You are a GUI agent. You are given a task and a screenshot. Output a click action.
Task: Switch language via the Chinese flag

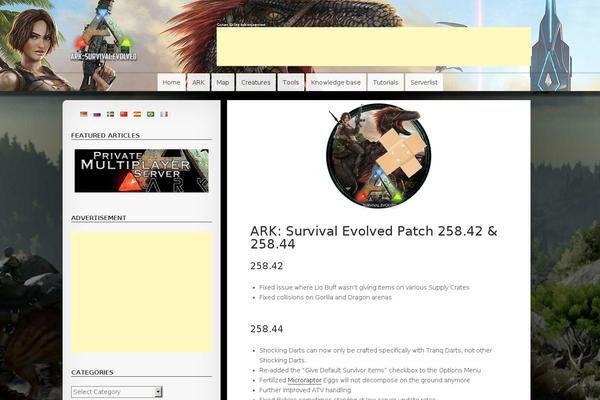click(x=124, y=114)
